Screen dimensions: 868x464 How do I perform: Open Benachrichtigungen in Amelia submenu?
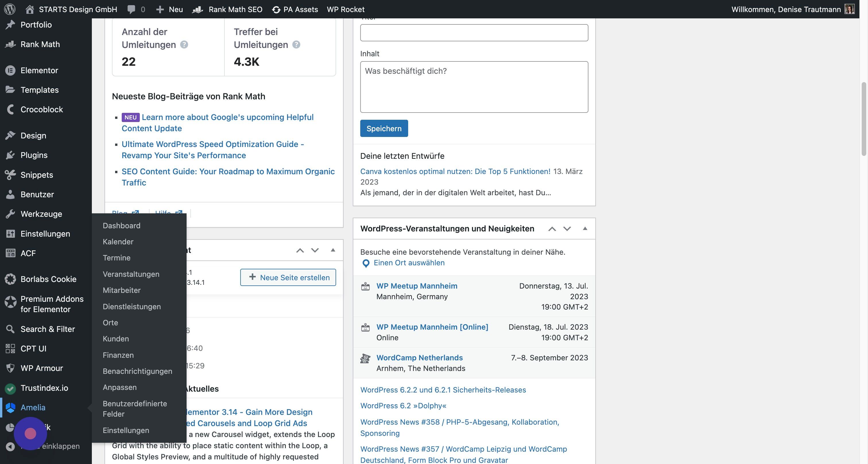click(x=137, y=371)
